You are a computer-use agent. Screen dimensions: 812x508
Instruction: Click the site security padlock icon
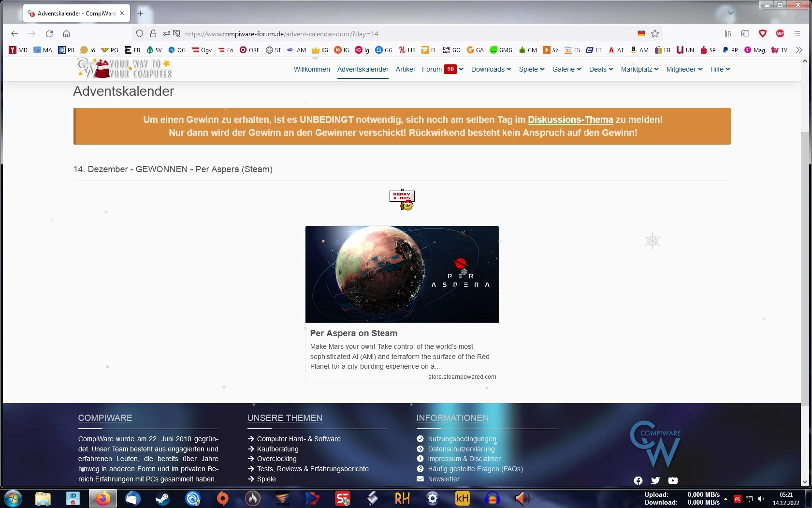(x=153, y=34)
